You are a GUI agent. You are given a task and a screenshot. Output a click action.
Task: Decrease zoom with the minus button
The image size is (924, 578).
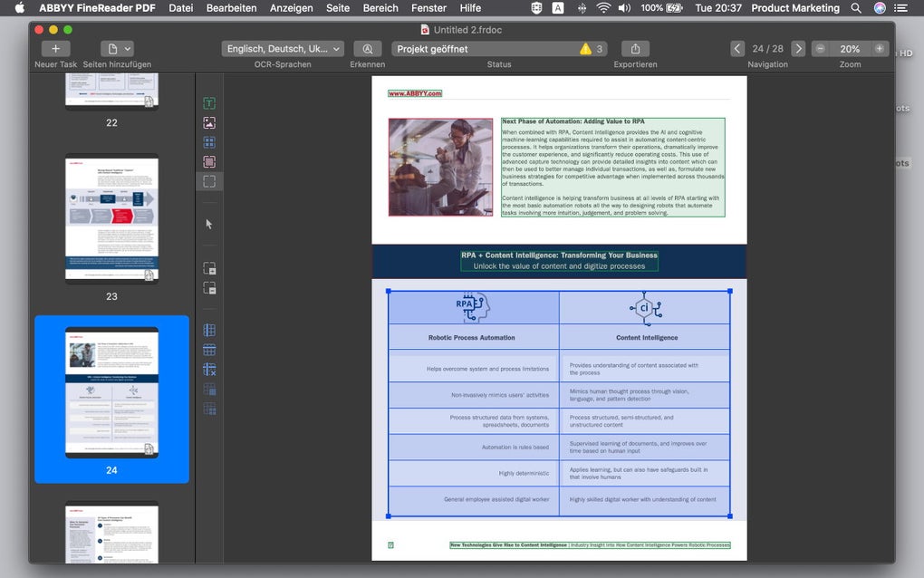(821, 49)
